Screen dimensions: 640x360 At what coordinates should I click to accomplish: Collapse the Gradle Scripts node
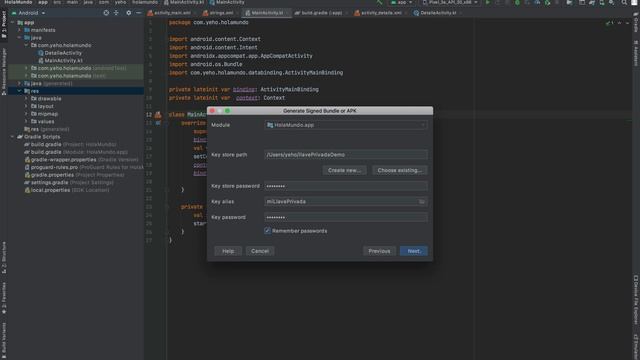(12, 137)
